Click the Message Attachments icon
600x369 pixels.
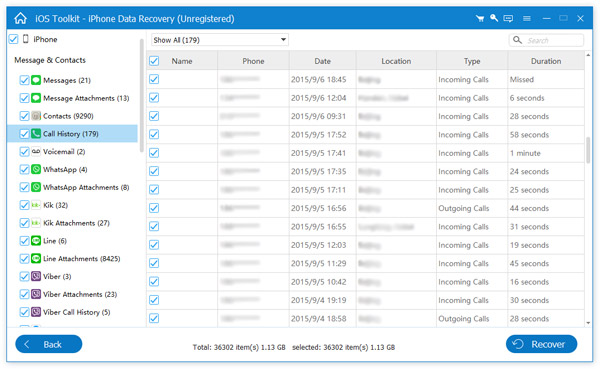pos(36,98)
